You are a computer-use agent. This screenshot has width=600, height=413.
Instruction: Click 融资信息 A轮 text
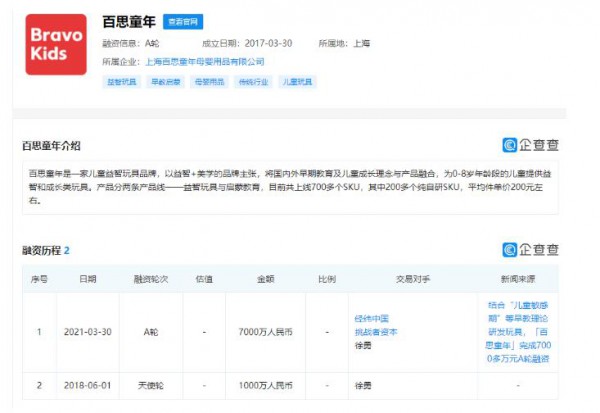point(131,43)
